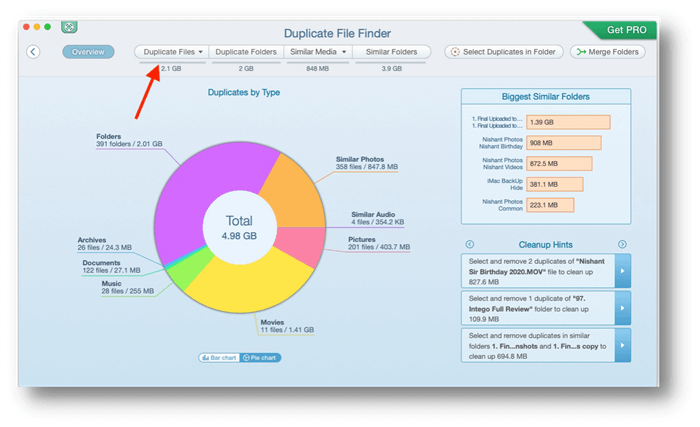Screen dimensions: 700x427
Task: Open the 97. Intego Full Review hint arrow
Action: click(622, 308)
